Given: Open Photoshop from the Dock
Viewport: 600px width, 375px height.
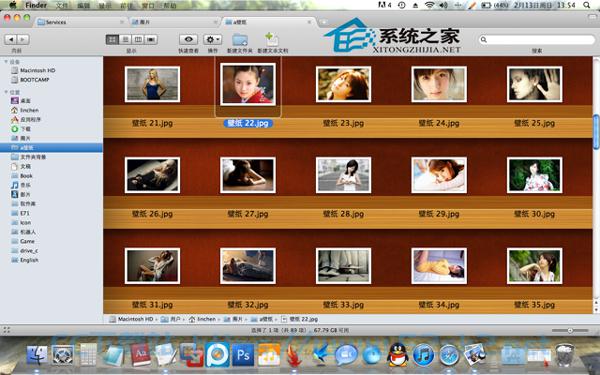Looking at the screenshot, I should (x=243, y=355).
